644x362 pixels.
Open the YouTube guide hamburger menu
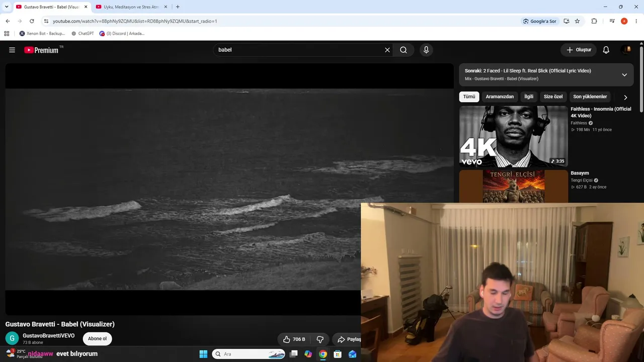(12, 50)
